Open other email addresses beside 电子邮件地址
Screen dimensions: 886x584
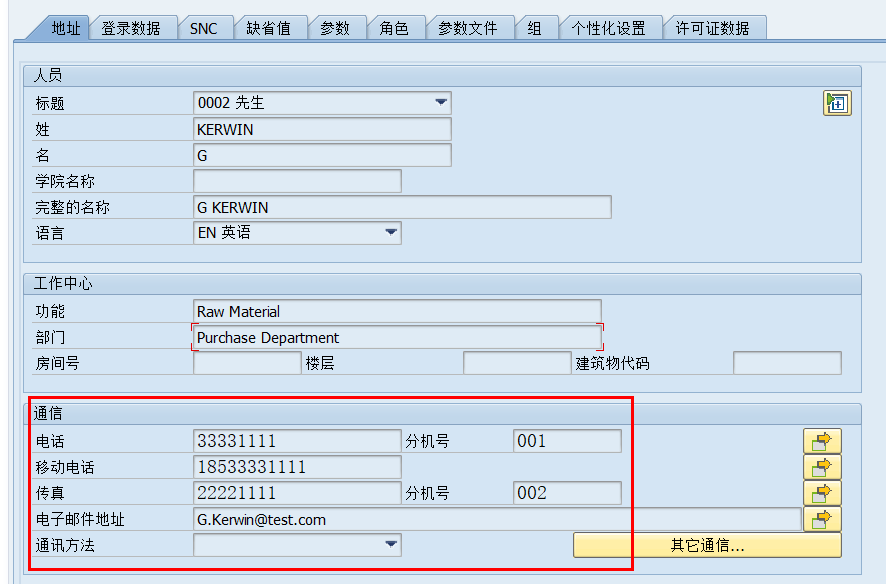point(821,519)
